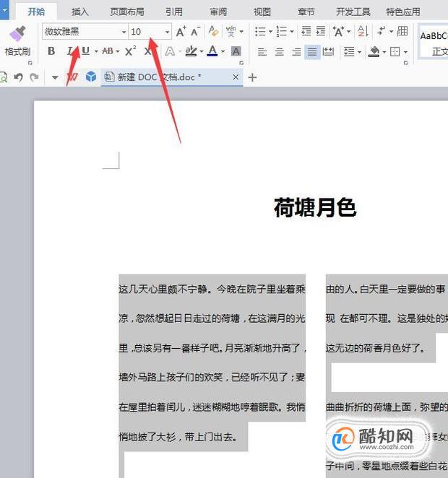Select the 新建 DOC 文档.doc document tab
The width and height of the screenshot is (448, 478).
point(172,77)
